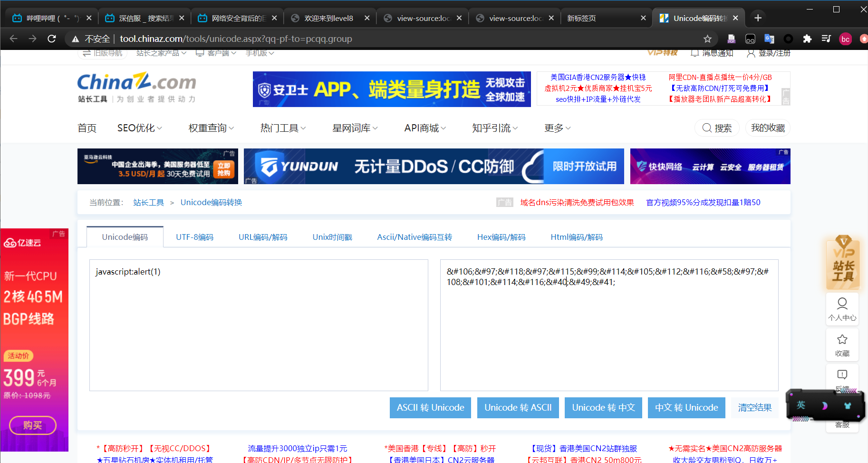Open the mask-shaped extension icon
The height and width of the screenshot is (463, 868).
(750, 39)
